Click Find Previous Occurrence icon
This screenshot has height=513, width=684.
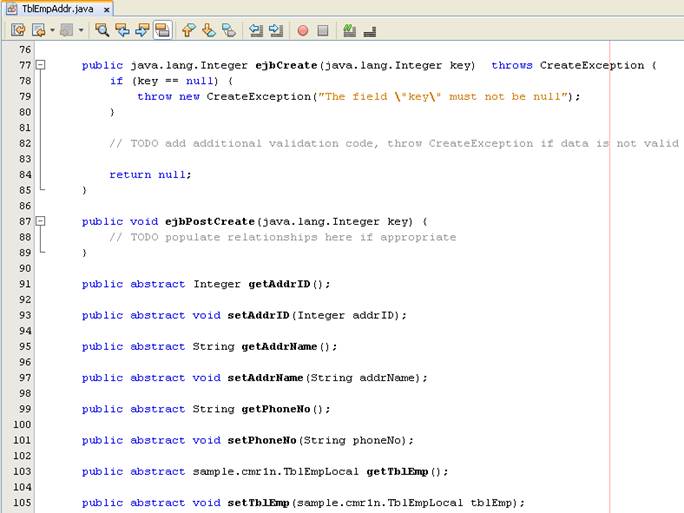[x=122, y=30]
